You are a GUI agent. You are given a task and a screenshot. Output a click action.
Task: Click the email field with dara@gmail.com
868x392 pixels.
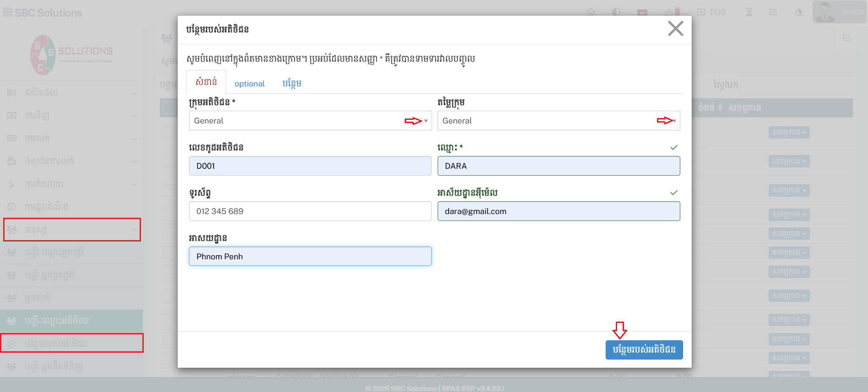(558, 211)
